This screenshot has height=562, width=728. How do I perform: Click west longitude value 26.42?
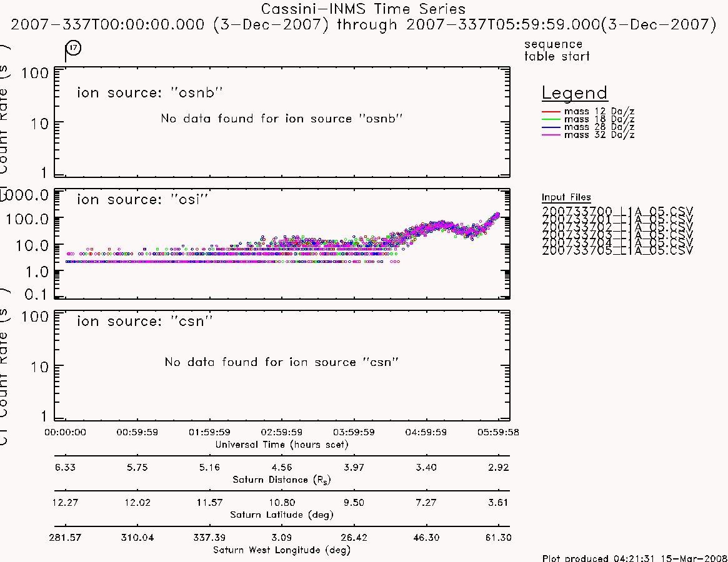(x=354, y=538)
